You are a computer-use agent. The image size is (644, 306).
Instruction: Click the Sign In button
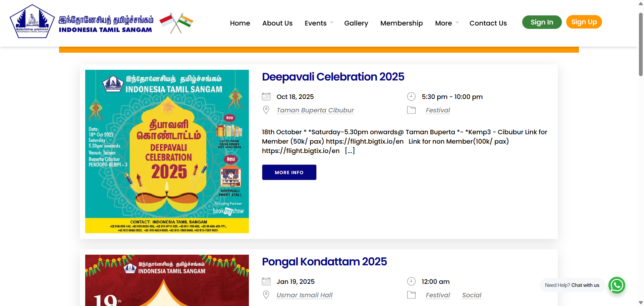pos(542,22)
